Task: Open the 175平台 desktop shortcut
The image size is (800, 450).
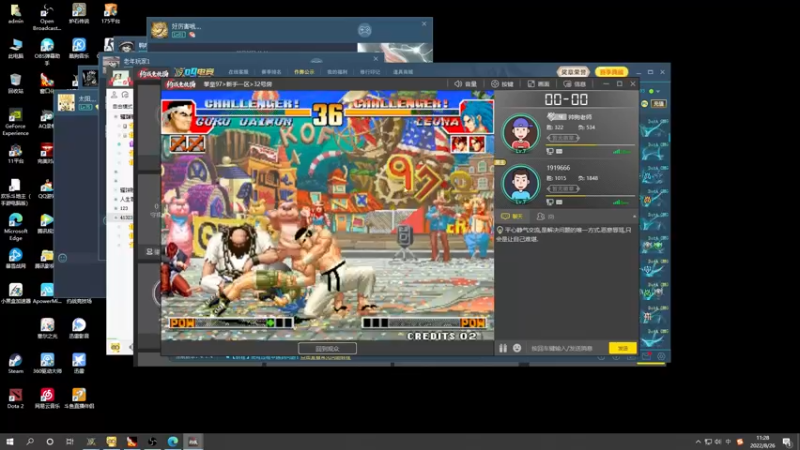Action: coord(110,14)
